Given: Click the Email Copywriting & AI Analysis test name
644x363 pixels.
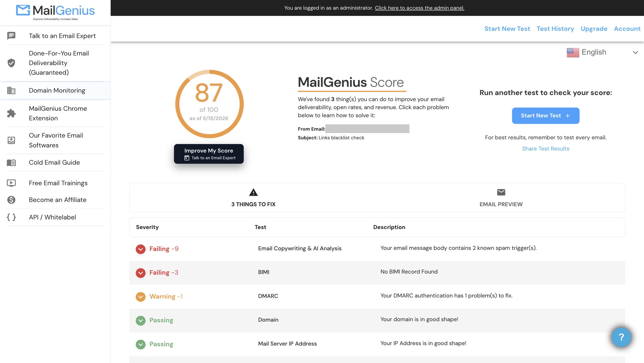Looking at the screenshot, I should (300, 248).
